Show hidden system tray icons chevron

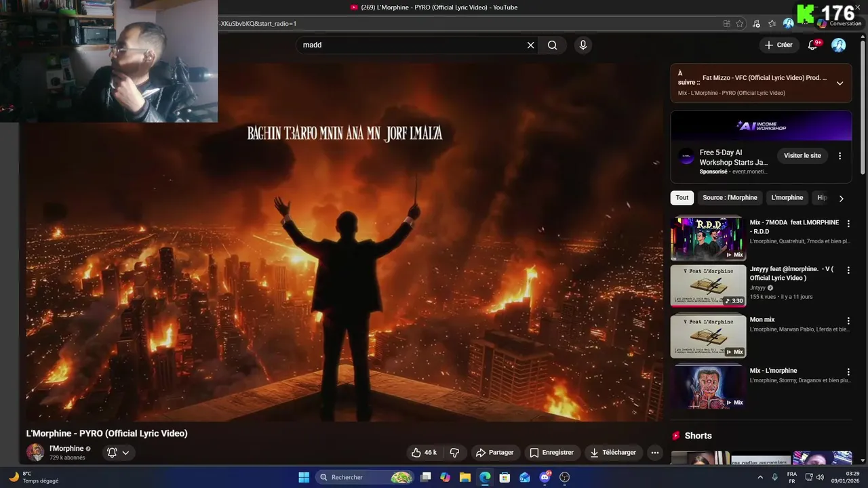pyautogui.click(x=760, y=477)
